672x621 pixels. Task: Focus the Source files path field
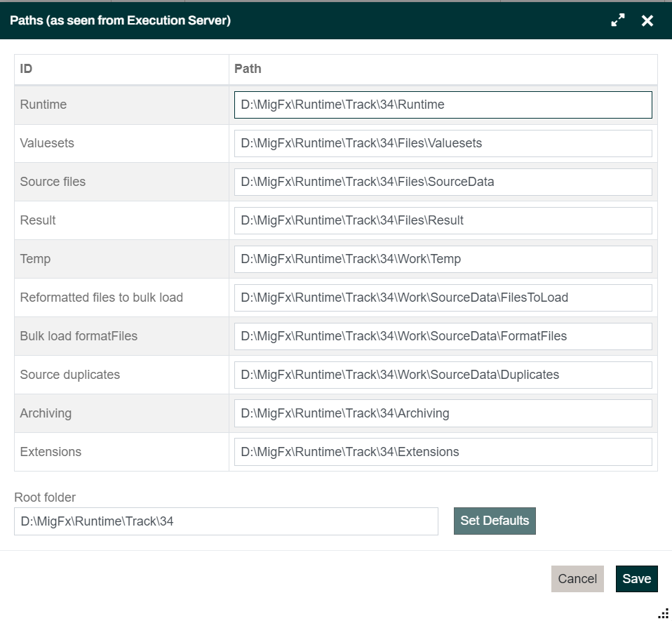(x=443, y=182)
